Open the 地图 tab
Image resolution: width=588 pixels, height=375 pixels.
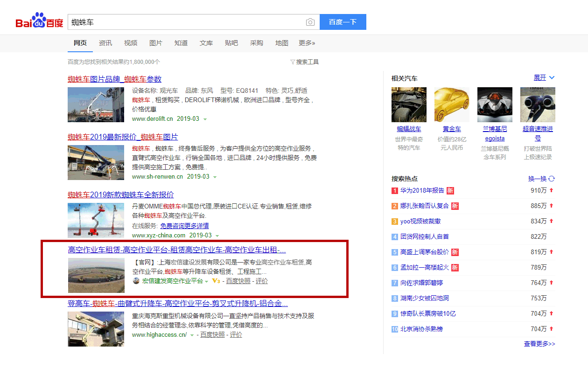click(x=282, y=43)
